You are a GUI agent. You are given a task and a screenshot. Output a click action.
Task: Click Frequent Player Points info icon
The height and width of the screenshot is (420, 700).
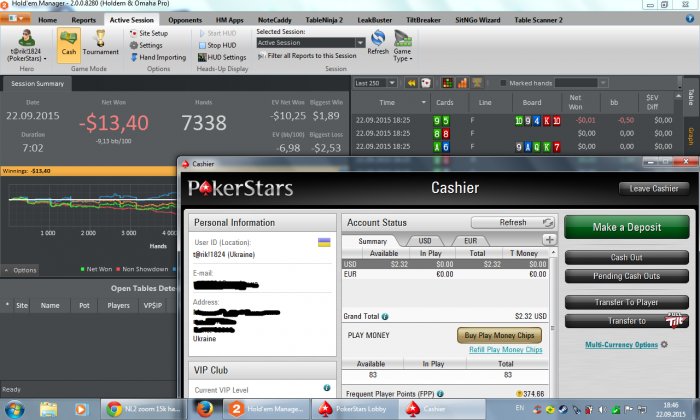click(440, 394)
